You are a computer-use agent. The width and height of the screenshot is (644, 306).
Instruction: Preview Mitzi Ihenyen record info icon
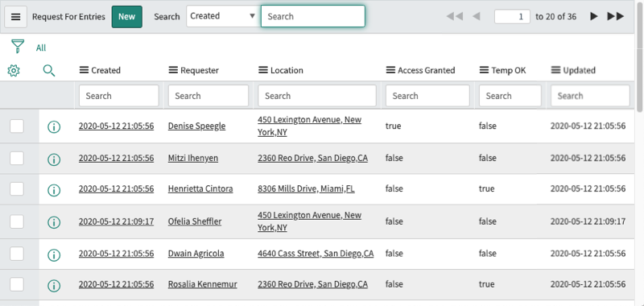click(54, 159)
